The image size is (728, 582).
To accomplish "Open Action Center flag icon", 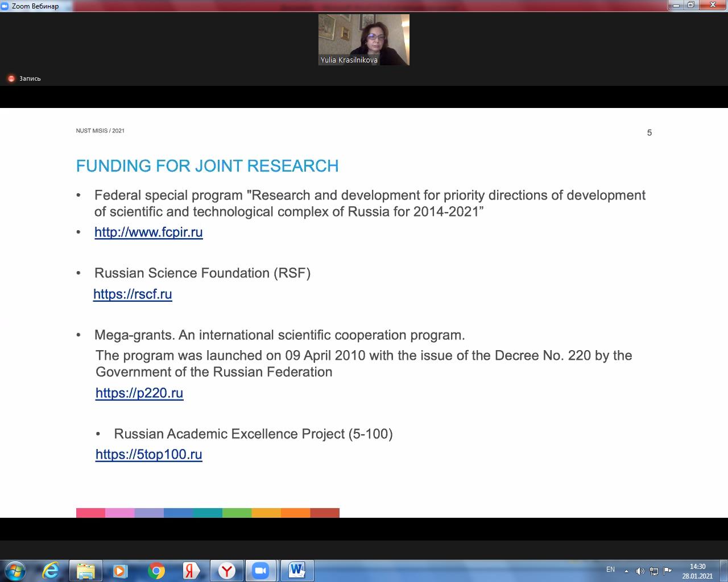I will click(x=668, y=571).
